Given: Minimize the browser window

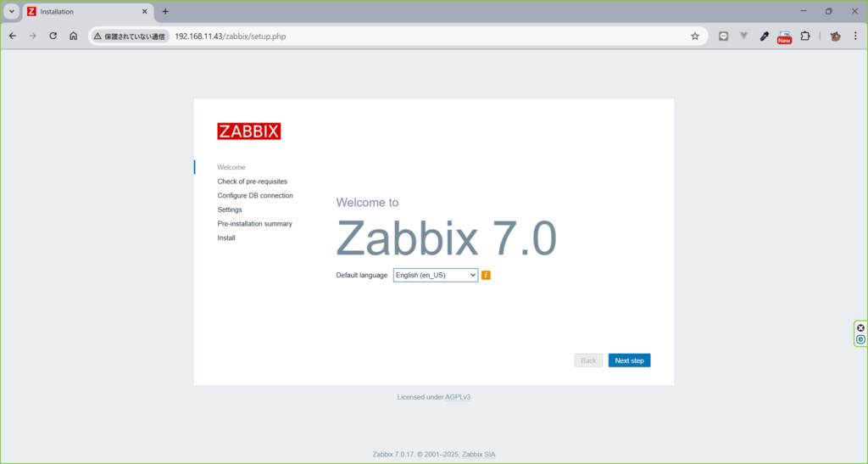Looking at the screenshot, I should click(804, 11).
